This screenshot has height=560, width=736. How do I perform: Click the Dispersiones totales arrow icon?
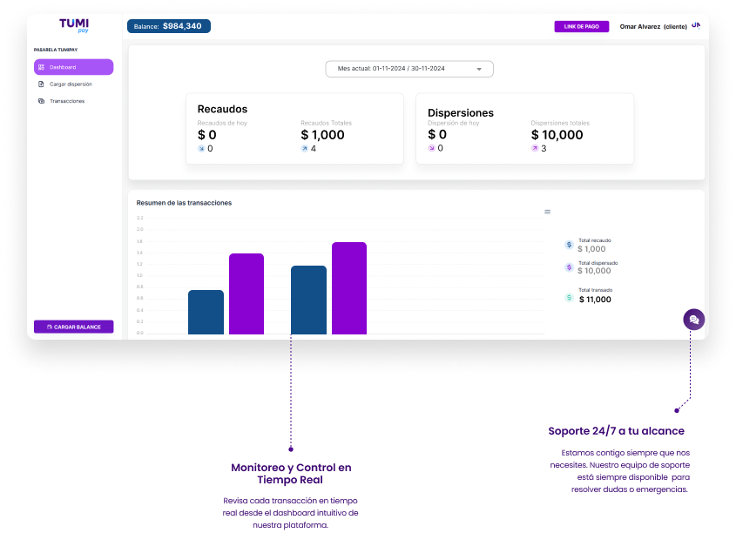click(x=535, y=149)
